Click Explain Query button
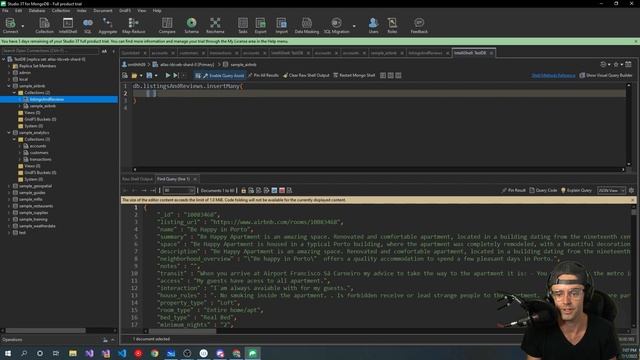This screenshot has height=360, width=640. point(576,191)
